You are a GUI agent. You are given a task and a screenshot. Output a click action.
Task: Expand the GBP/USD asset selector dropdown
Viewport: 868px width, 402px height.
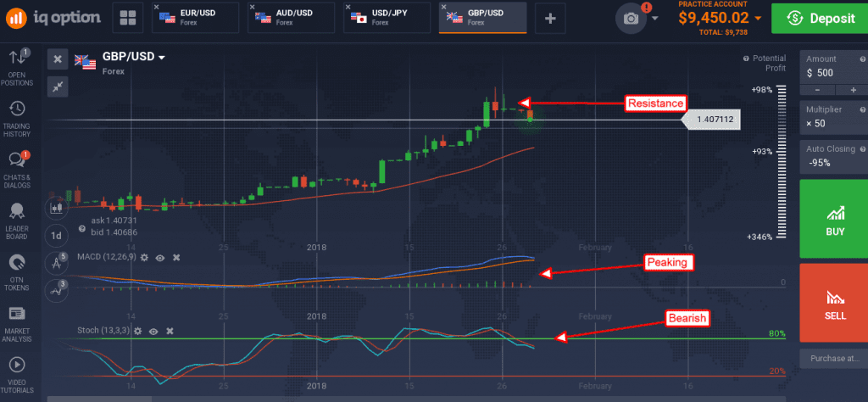tap(162, 57)
